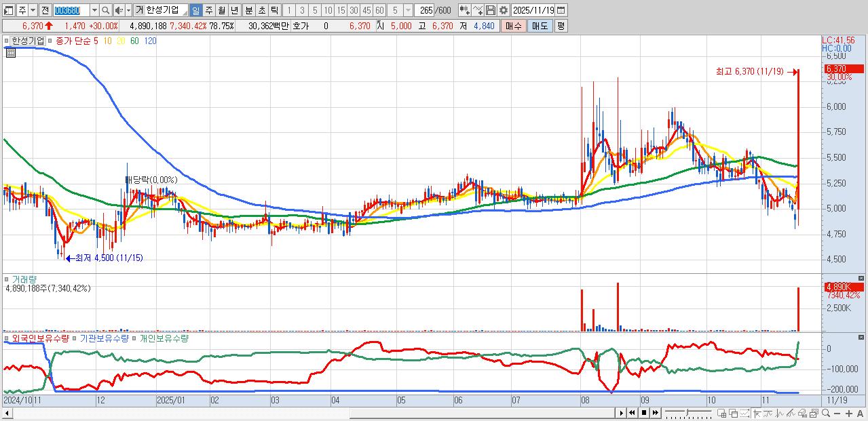Save chart with the floppy disk icon
The width and height of the screenshot is (868, 421).
(491, 10)
